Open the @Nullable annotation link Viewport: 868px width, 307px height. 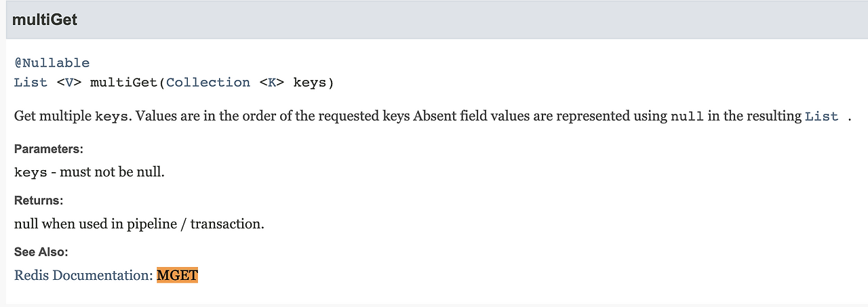click(x=52, y=63)
